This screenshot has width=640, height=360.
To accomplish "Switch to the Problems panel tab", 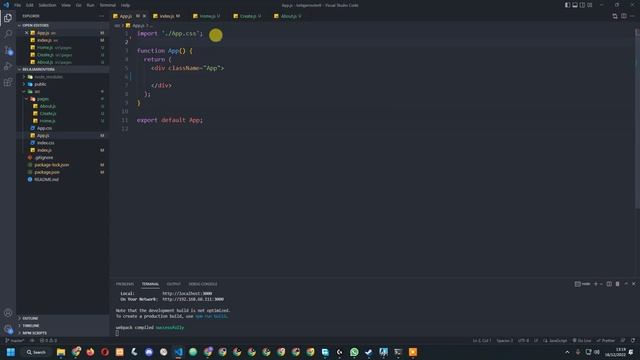I will pyautogui.click(x=124, y=284).
